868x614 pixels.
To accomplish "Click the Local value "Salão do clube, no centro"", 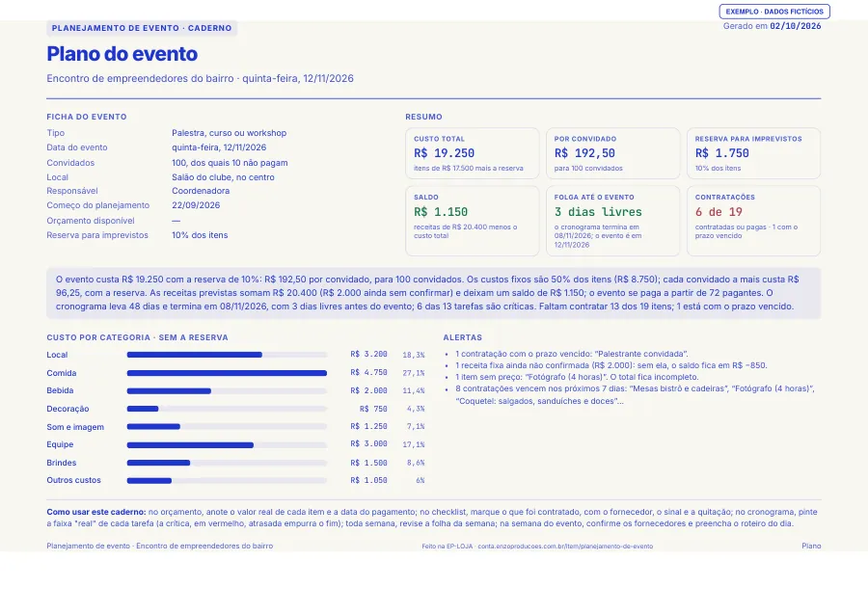I will [x=223, y=177].
